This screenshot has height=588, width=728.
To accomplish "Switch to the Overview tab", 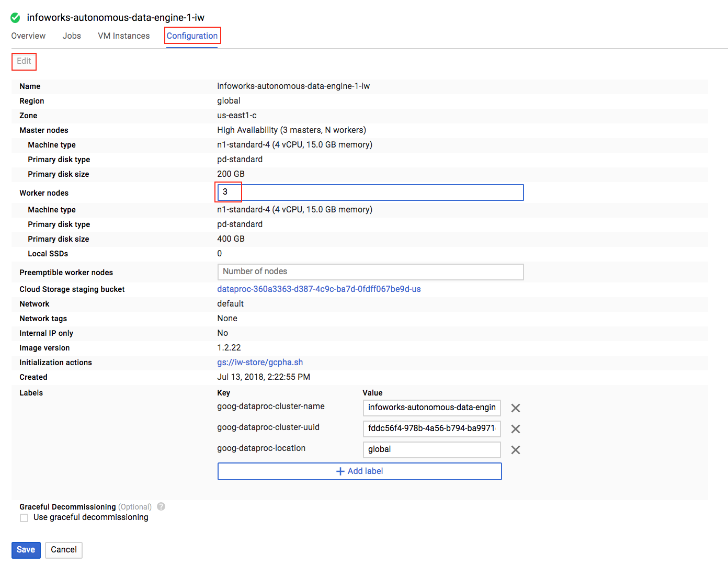I will click(28, 36).
